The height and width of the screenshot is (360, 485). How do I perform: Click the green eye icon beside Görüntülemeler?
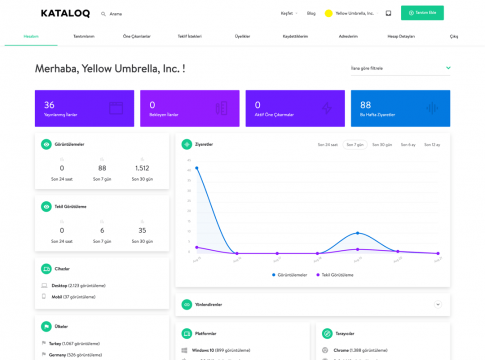[x=46, y=144]
